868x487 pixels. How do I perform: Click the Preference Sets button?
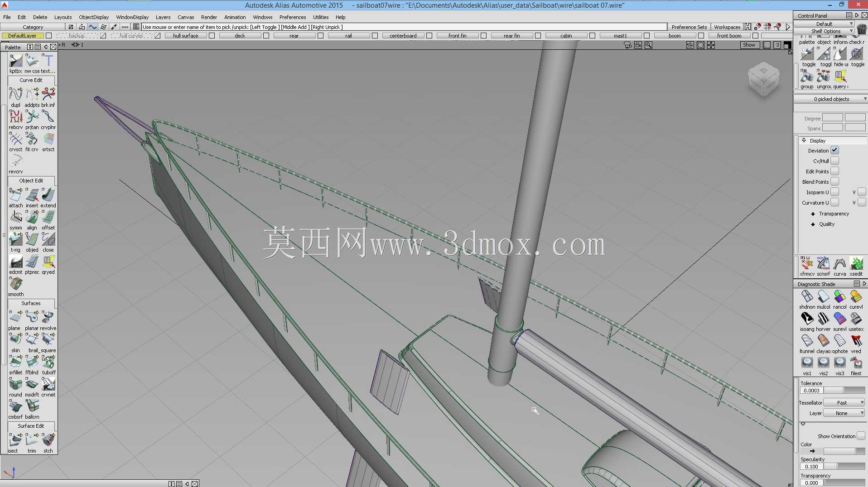[x=689, y=27]
